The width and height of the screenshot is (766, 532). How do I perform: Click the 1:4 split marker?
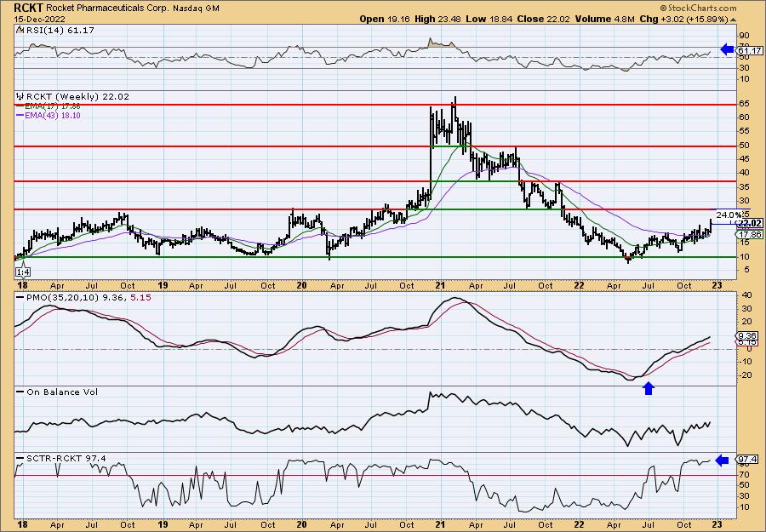click(x=21, y=272)
